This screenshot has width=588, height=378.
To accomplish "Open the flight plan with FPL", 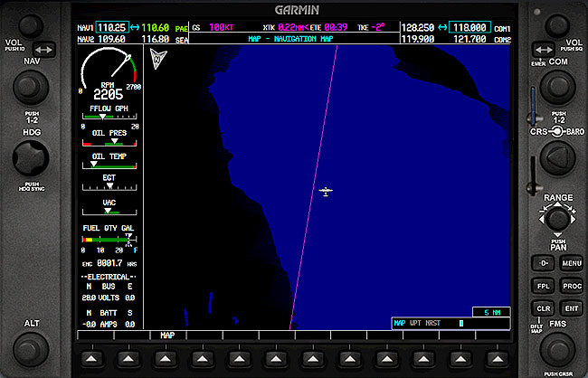I will point(543,285).
